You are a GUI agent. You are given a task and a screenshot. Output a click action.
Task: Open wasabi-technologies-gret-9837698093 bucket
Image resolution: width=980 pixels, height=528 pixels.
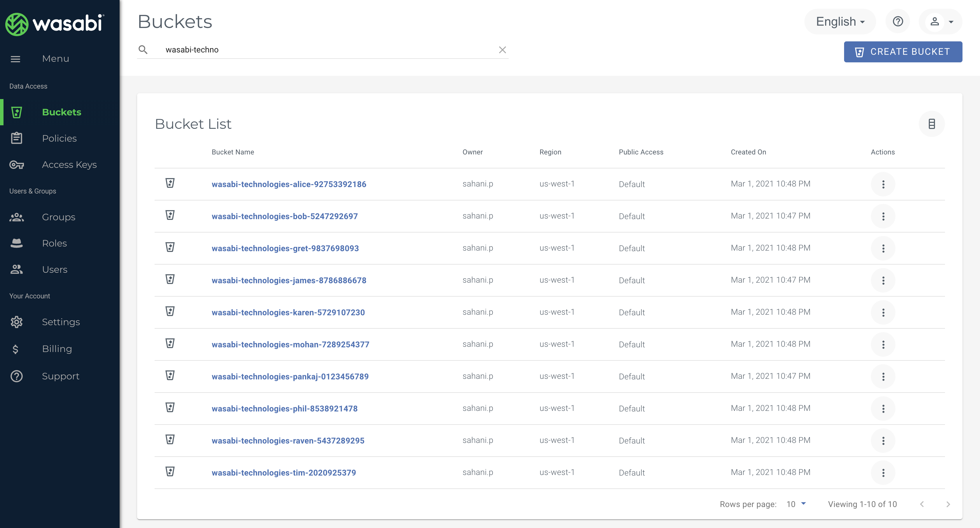(x=285, y=248)
